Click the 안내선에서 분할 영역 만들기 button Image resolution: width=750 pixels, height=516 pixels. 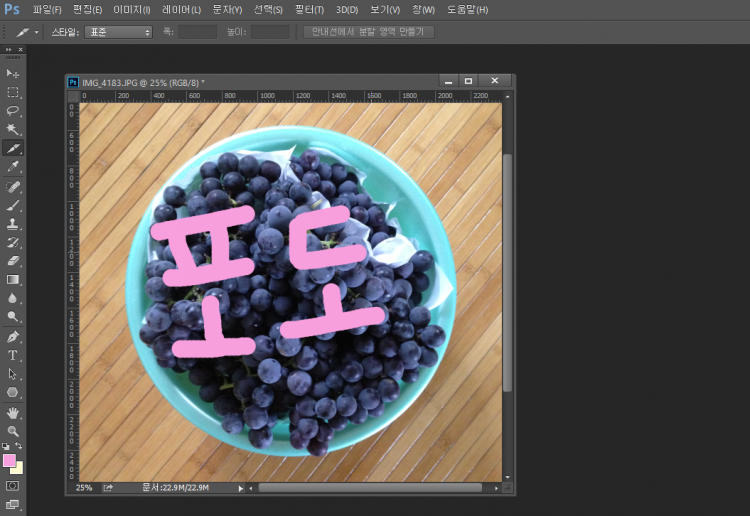coord(368,32)
